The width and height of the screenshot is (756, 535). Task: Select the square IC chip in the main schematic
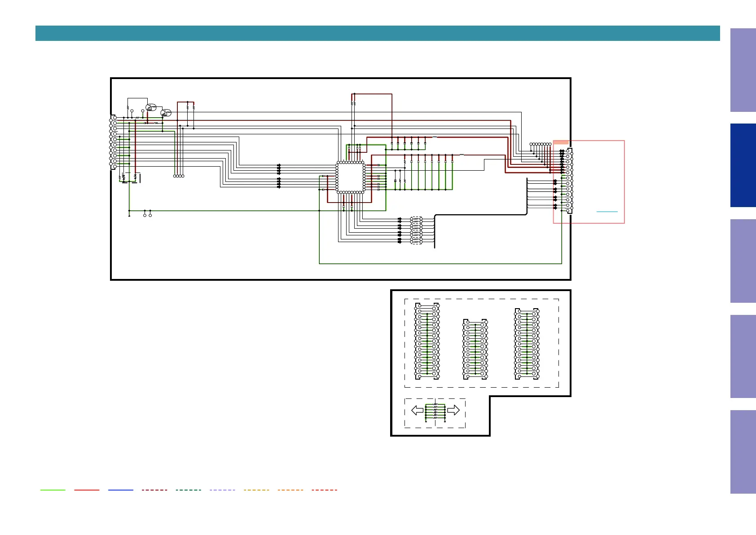click(350, 177)
